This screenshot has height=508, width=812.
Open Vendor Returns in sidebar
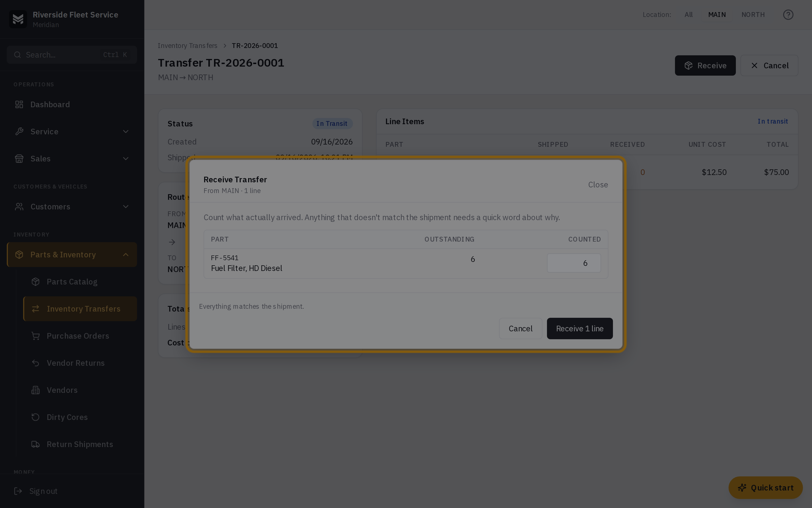(x=80, y=363)
